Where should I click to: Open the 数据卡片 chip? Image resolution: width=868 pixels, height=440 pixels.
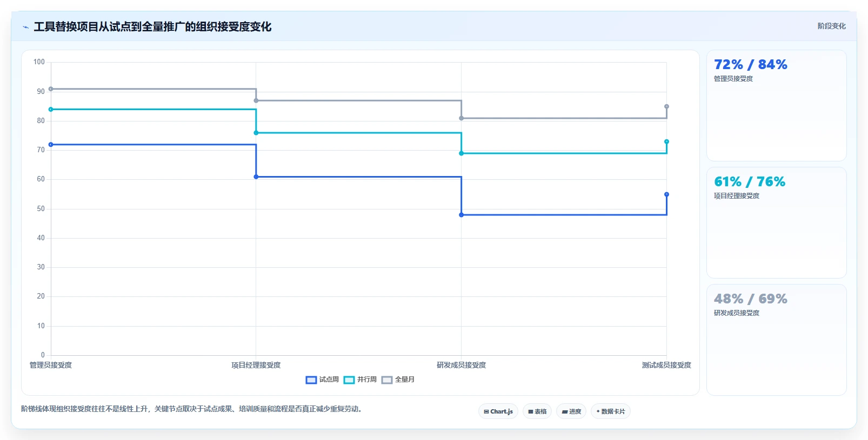click(x=611, y=411)
